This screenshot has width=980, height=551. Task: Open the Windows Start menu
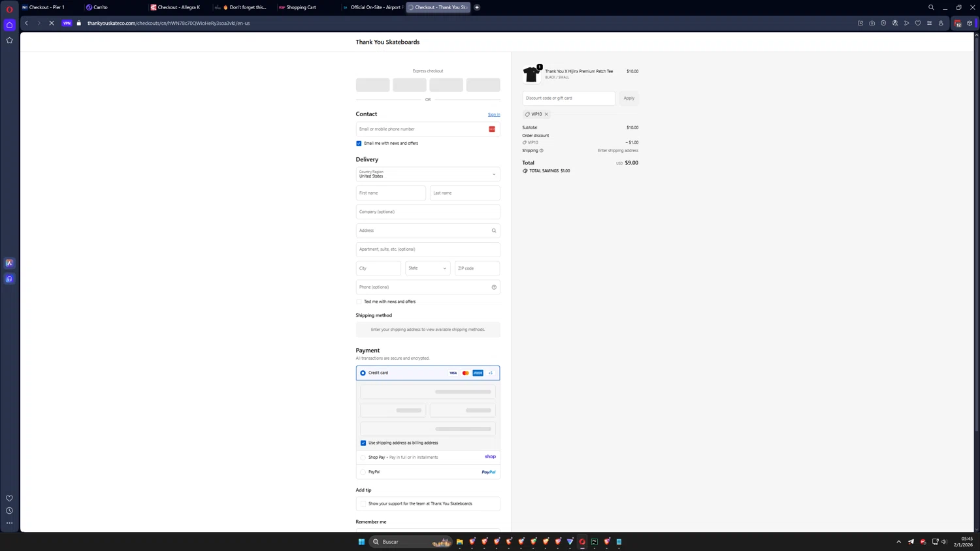tap(361, 542)
